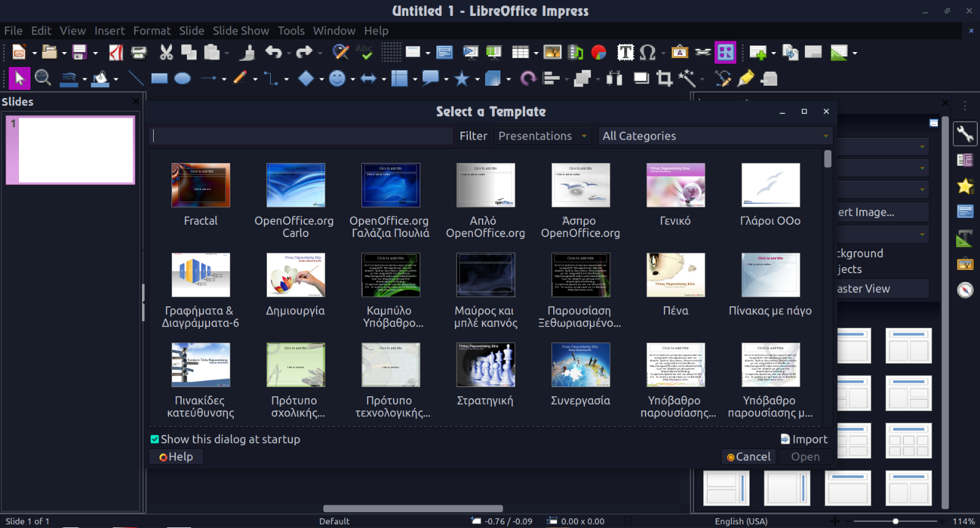Expand the Symbol Shapes smiley dropdown arrow

[353, 79]
